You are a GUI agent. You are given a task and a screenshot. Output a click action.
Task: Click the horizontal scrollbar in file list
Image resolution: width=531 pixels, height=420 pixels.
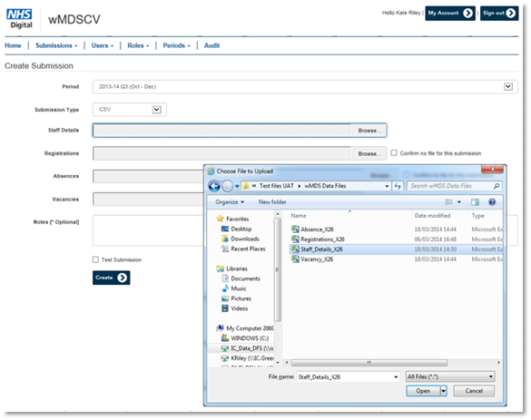pyautogui.click(x=369, y=363)
